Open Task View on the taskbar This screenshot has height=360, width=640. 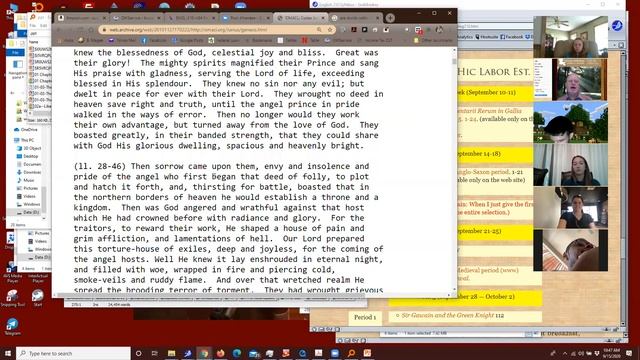(x=155, y=353)
